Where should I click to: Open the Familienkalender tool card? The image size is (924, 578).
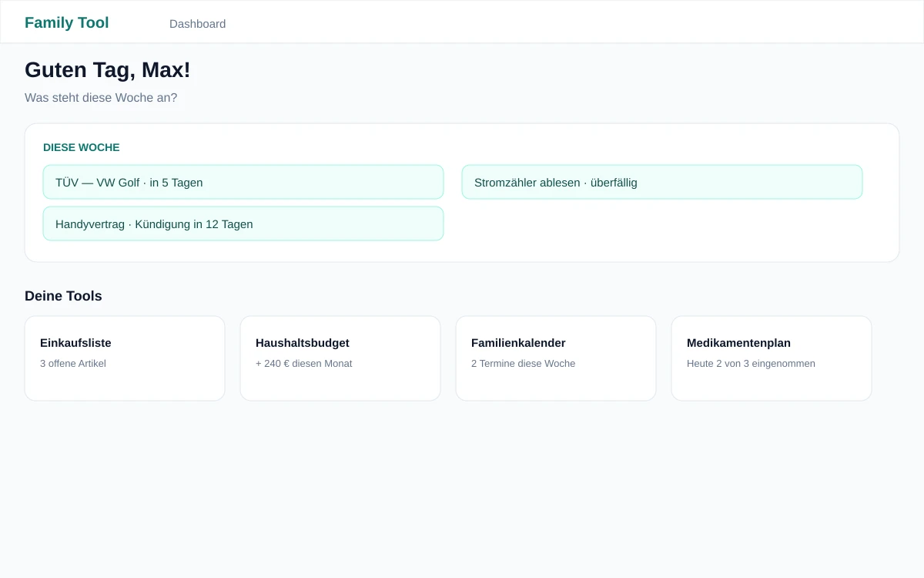(x=556, y=358)
